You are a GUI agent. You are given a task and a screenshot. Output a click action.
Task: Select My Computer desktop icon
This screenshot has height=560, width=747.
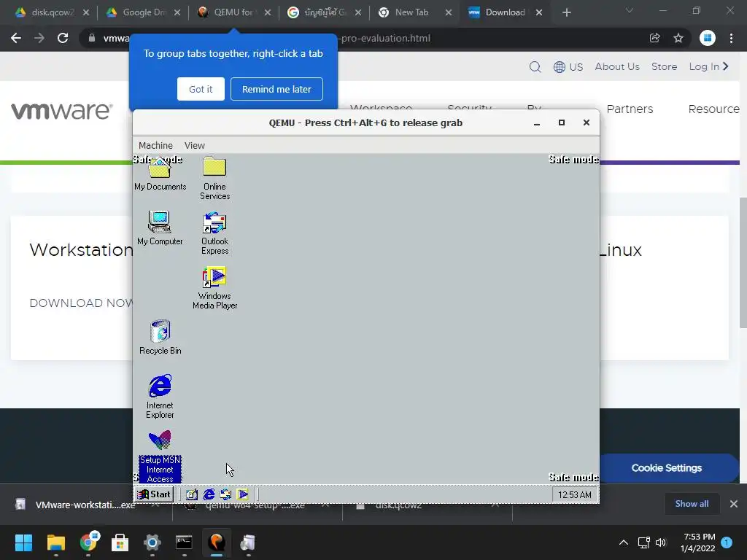tap(160, 228)
